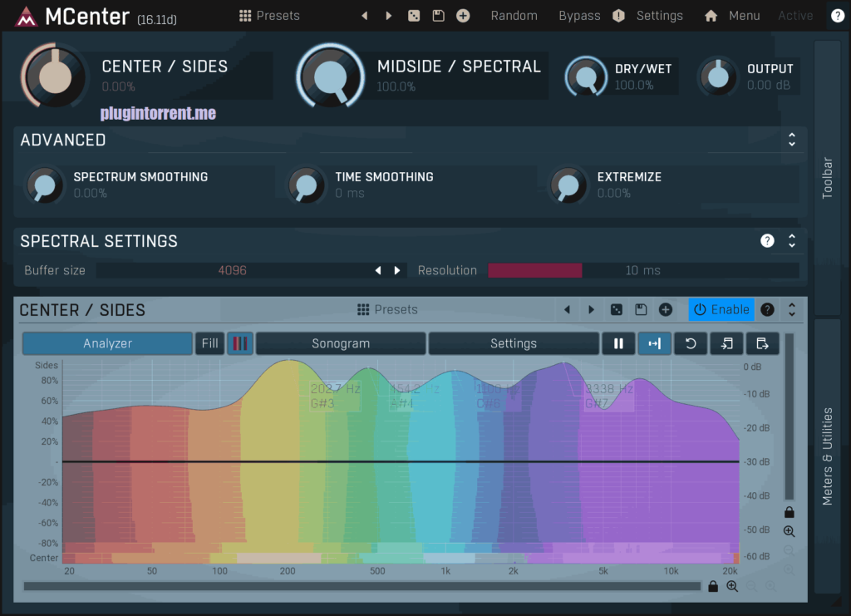Click the Resolution 10 ms slider

643,270
